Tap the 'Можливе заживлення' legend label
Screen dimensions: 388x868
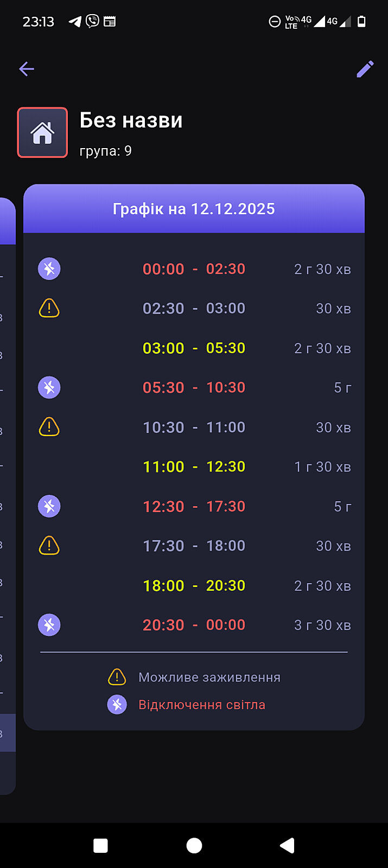(209, 677)
